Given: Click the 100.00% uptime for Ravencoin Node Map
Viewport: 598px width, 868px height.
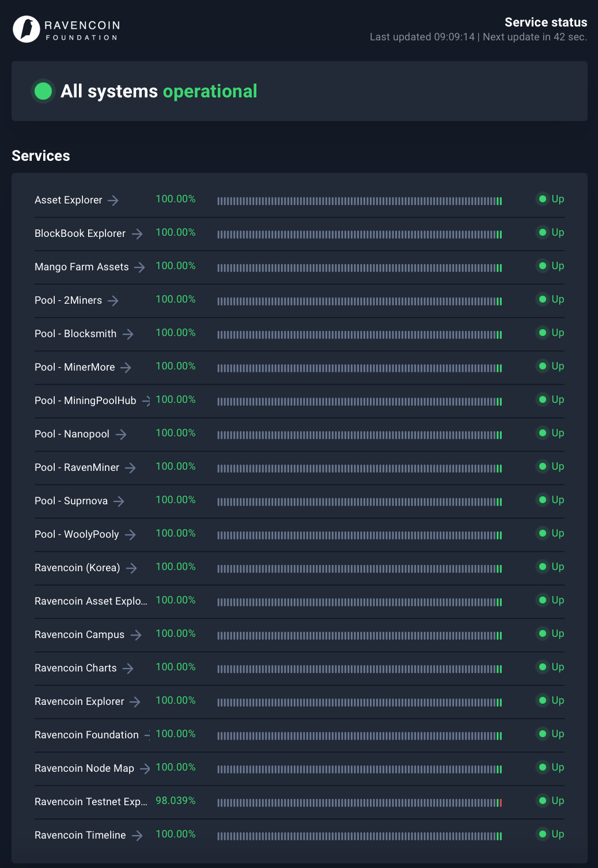Looking at the screenshot, I should [176, 767].
